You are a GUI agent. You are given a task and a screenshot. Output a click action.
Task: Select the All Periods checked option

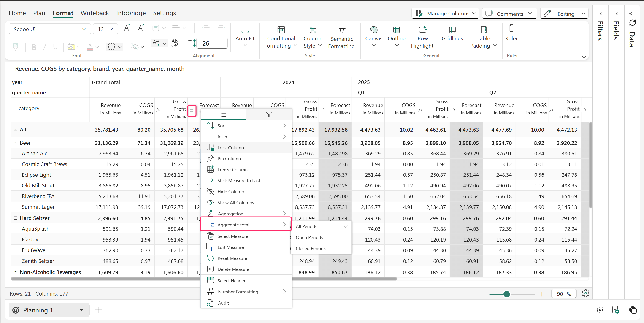(306, 226)
